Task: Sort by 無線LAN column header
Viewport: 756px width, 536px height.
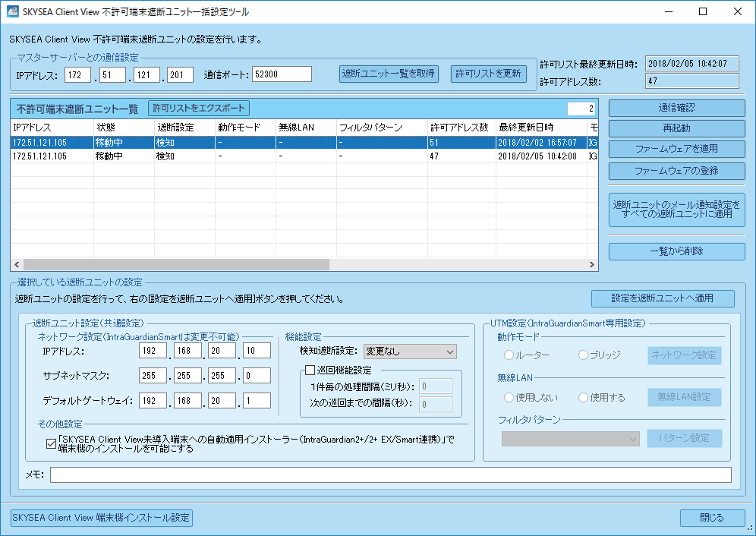Action: 306,128
